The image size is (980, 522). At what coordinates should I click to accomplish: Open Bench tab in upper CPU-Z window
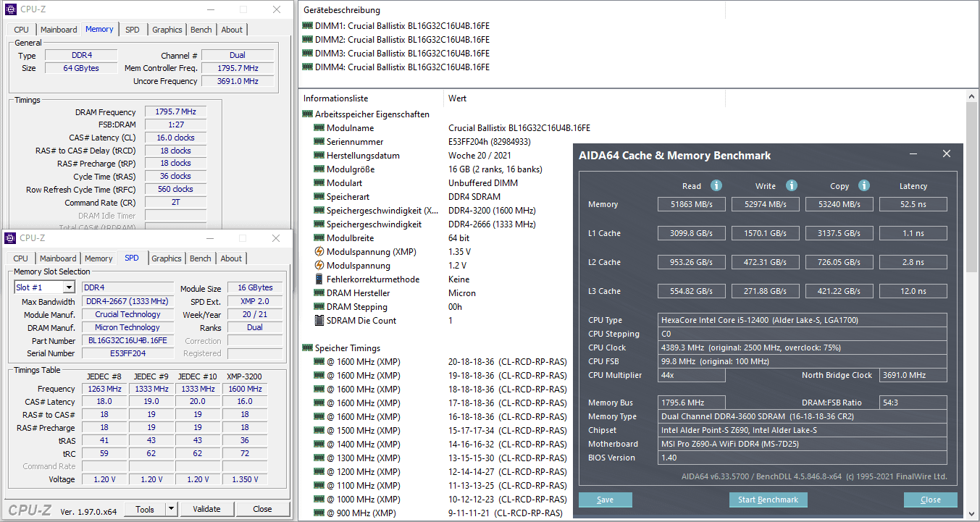coord(201,30)
